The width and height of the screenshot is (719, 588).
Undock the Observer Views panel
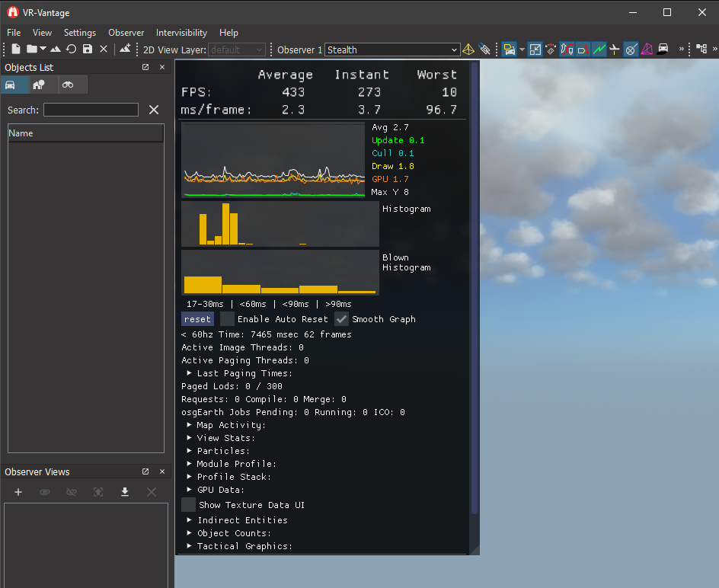[x=145, y=471]
